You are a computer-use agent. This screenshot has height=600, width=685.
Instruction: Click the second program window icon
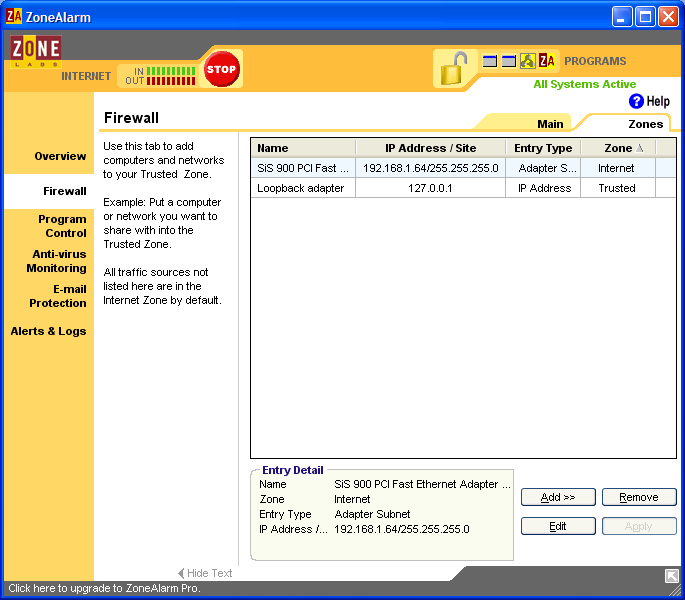509,61
